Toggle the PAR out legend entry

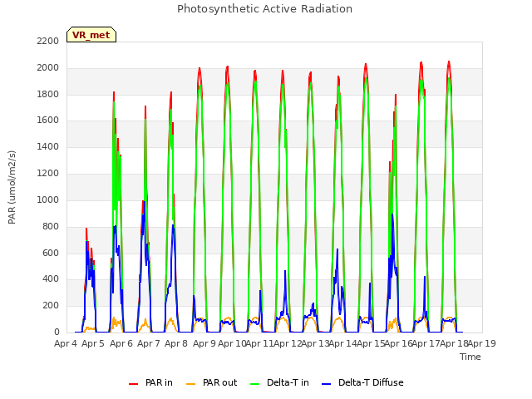pyautogui.click(x=212, y=382)
